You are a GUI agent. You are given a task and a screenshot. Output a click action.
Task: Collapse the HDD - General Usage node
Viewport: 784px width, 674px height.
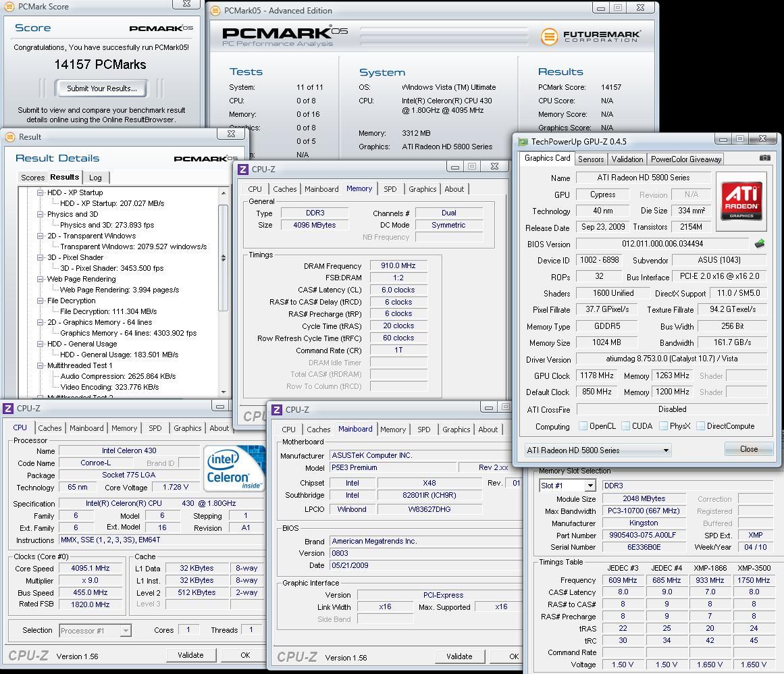(x=41, y=344)
